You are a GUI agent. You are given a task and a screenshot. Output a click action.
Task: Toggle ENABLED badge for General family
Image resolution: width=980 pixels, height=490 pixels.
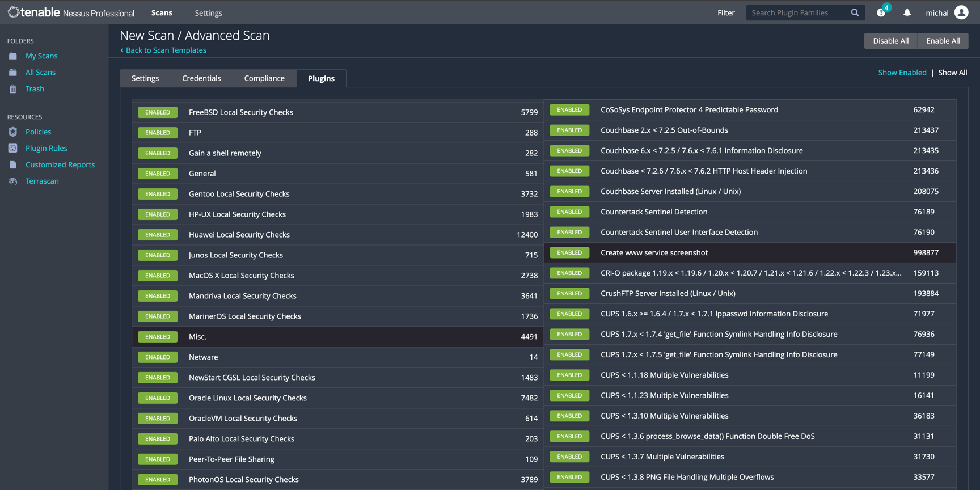point(158,174)
